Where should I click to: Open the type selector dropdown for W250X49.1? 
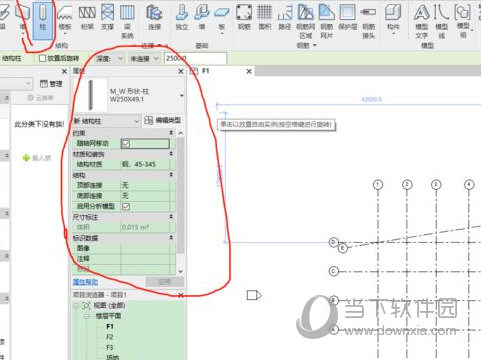(182, 96)
